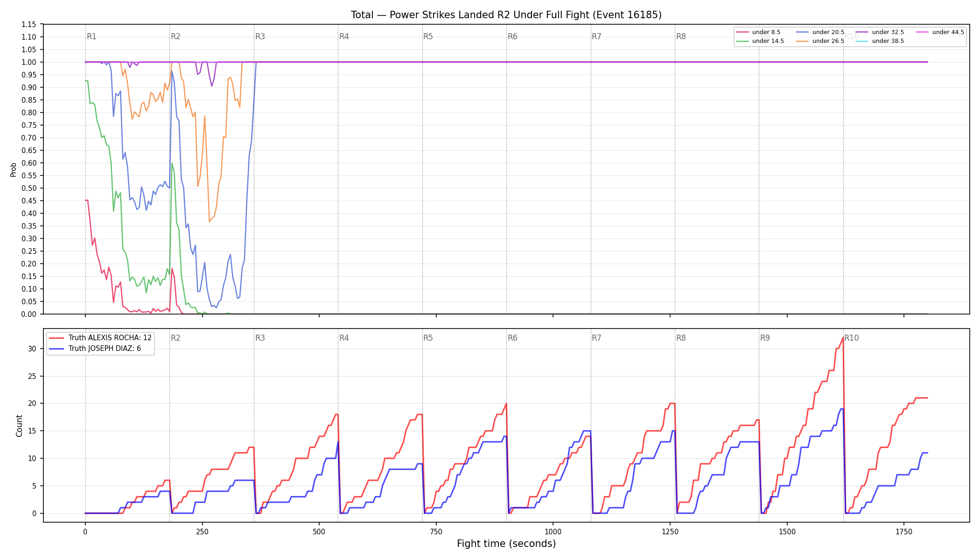Click the 1750 tick on the fight time axis
Image resolution: width=980 pixels, height=560 pixels.
pyautogui.click(x=904, y=532)
